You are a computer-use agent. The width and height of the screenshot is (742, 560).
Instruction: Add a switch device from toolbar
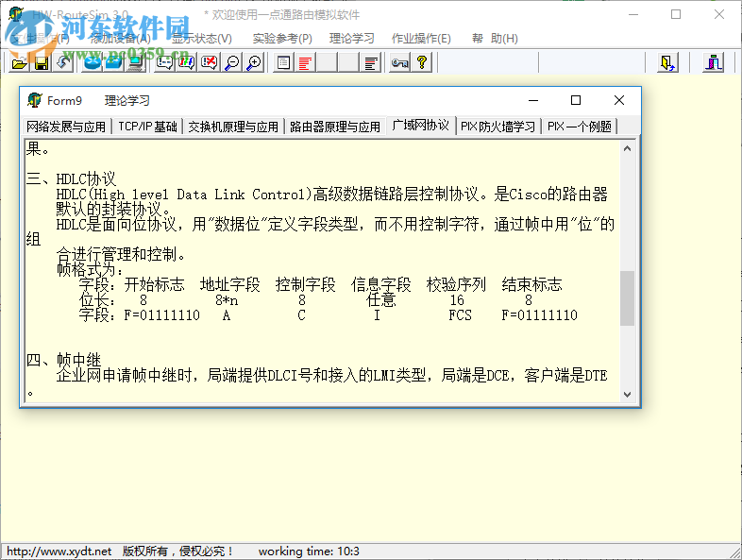point(114,63)
